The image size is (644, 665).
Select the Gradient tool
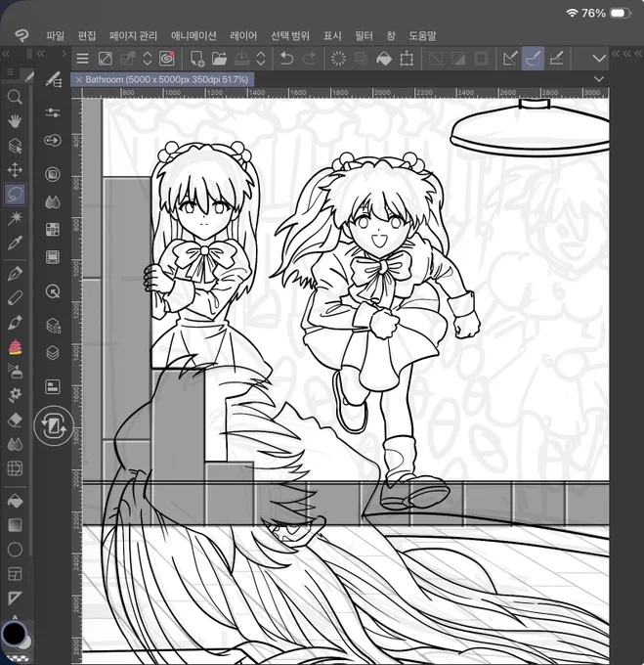pos(15,525)
